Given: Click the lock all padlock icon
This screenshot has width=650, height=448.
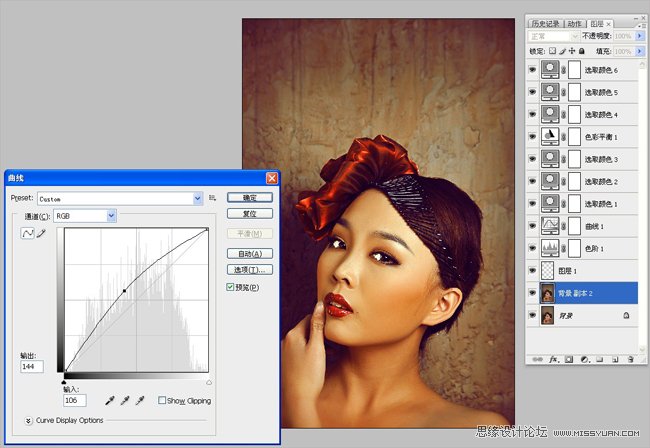Looking at the screenshot, I should pyautogui.click(x=582, y=51).
